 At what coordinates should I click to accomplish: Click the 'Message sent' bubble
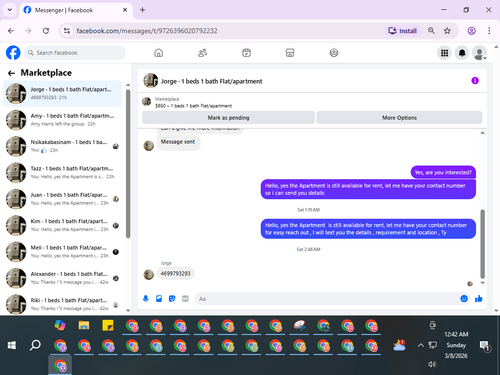[x=178, y=142]
